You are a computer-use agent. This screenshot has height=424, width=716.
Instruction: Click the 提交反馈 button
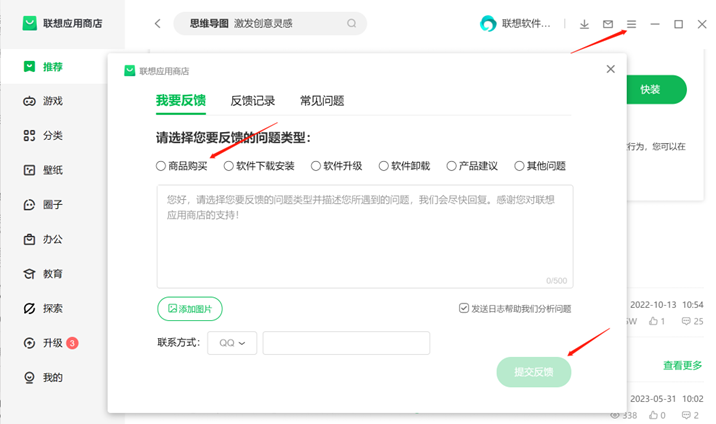pos(534,372)
